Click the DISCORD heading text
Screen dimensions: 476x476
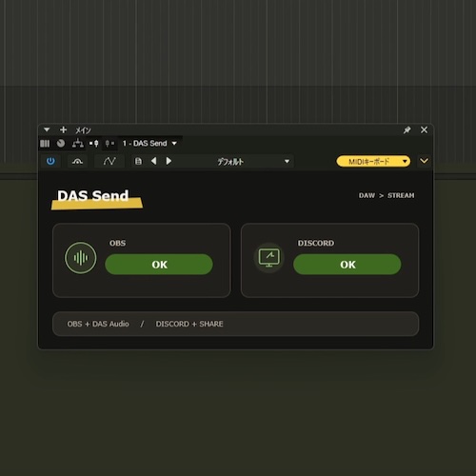[x=316, y=243]
